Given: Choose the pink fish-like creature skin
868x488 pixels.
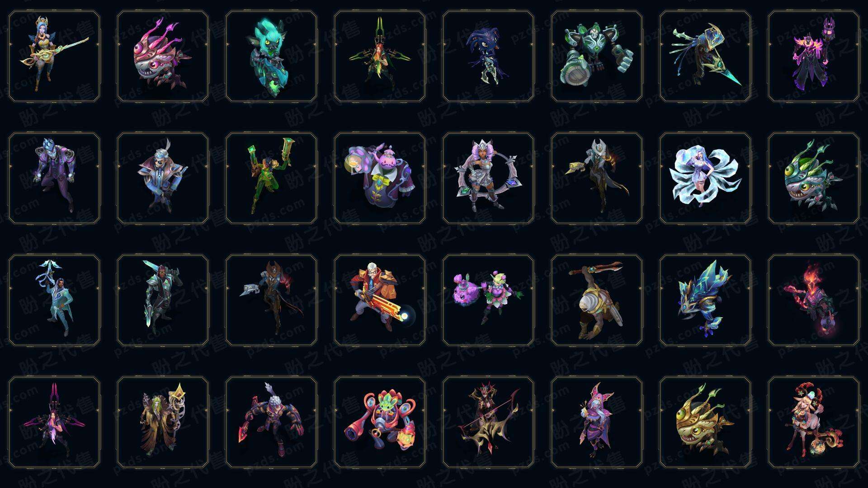Looking at the screenshot, I should pyautogui.click(x=163, y=56).
